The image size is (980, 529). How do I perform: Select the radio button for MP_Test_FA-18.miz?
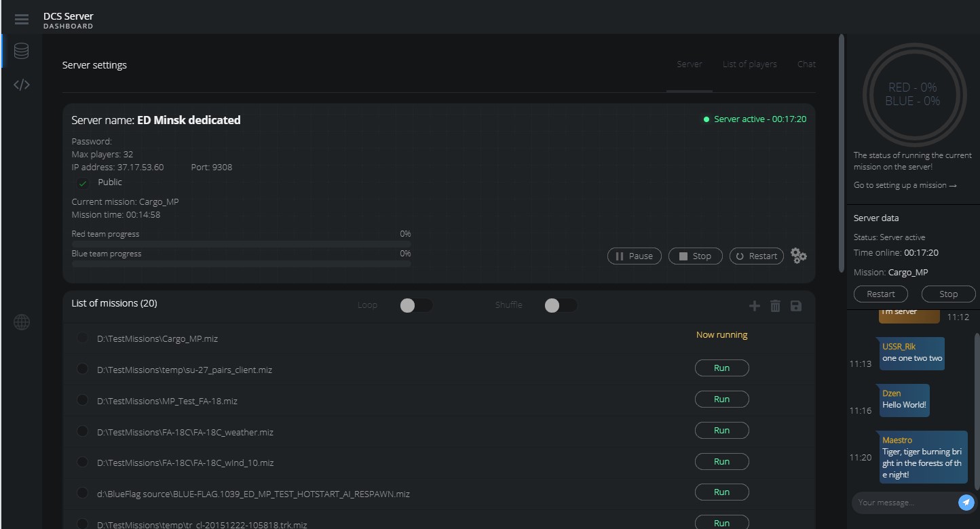pyautogui.click(x=82, y=400)
